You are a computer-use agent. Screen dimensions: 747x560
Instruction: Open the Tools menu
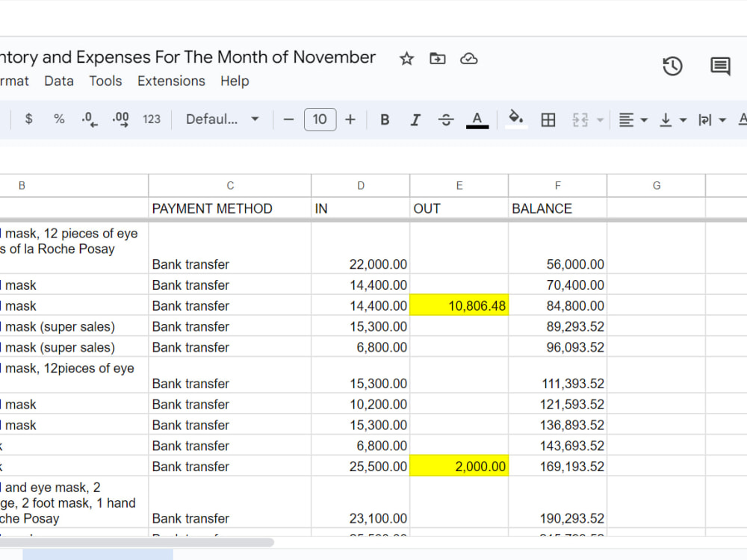point(105,81)
